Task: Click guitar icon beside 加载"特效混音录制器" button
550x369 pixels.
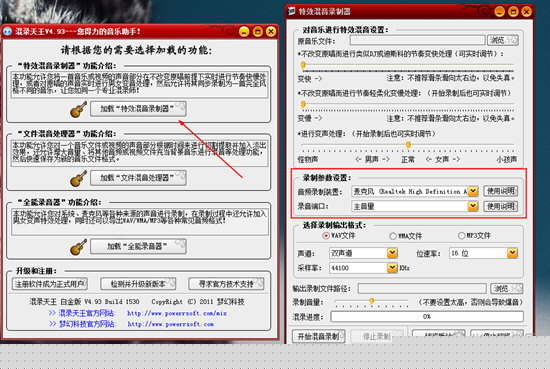Action: [78, 109]
